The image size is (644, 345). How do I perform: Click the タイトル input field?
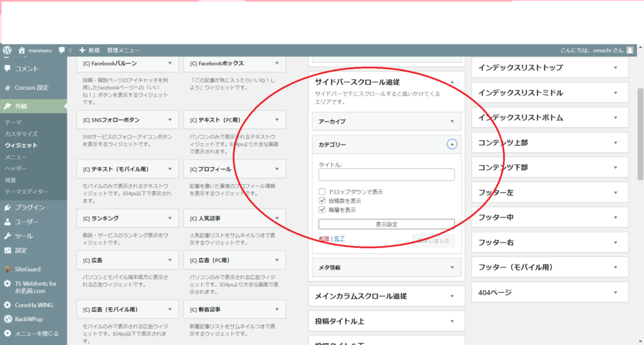pyautogui.click(x=387, y=175)
